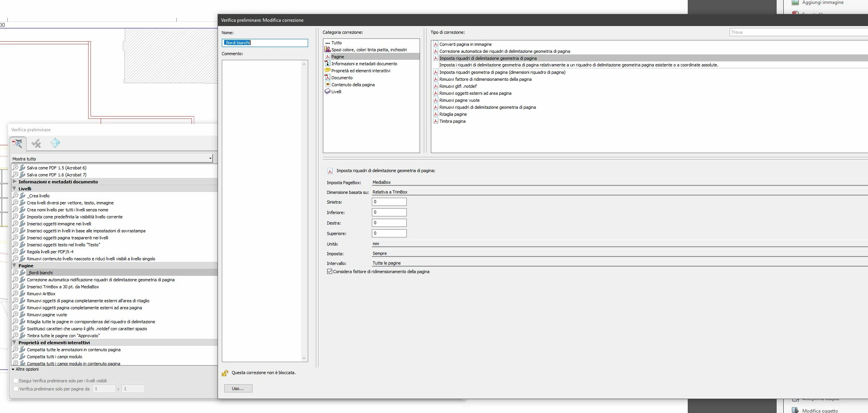The height and width of the screenshot is (413, 868).
Task: Click the Sinistra value field
Action: [389, 202]
